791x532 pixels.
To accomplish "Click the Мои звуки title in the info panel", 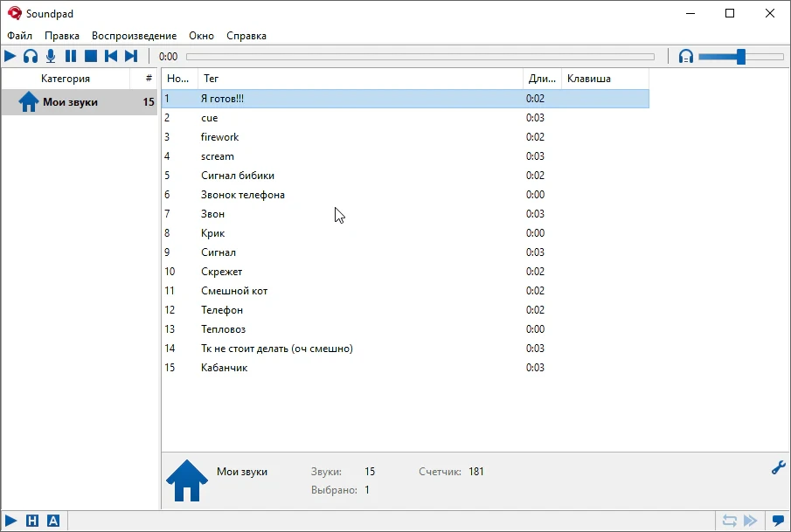I will pos(242,472).
